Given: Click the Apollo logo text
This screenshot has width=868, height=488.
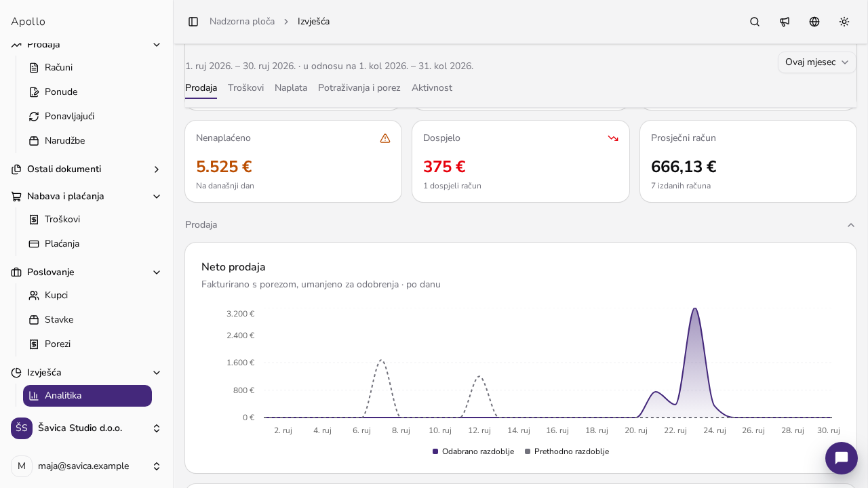Looking at the screenshot, I should 28,22.
